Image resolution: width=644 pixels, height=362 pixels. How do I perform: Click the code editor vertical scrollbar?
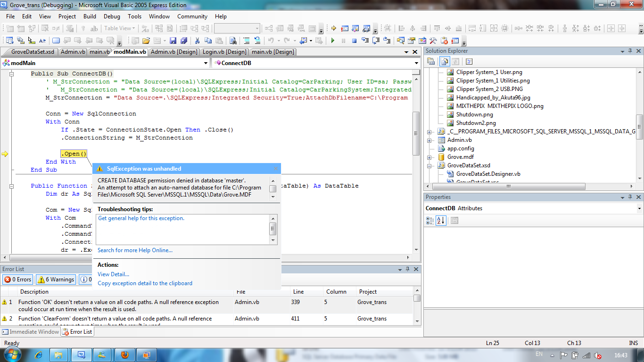pos(416,133)
